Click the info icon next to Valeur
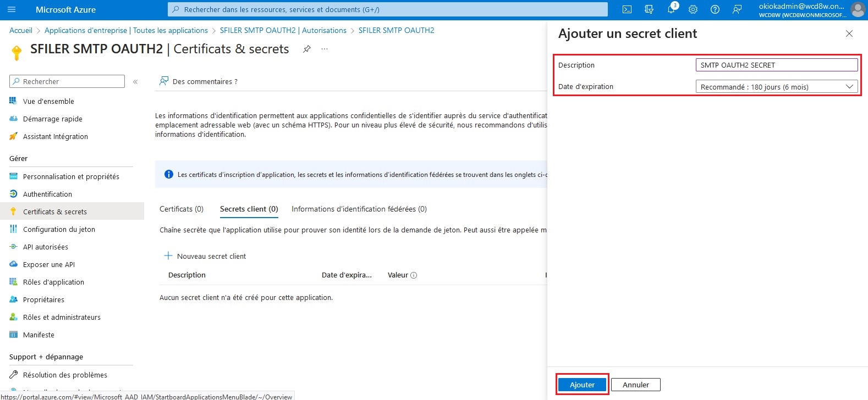Image resolution: width=868 pixels, height=400 pixels. (x=414, y=275)
